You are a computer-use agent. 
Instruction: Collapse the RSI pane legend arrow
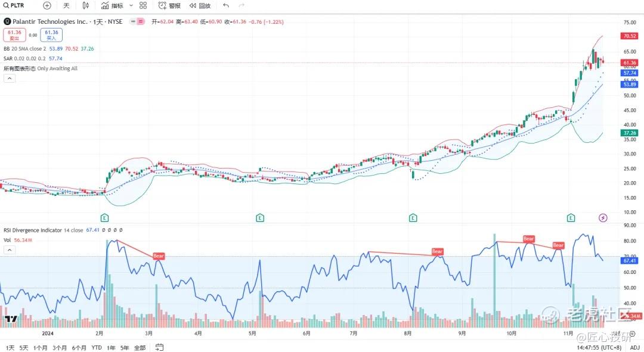click(x=10, y=250)
